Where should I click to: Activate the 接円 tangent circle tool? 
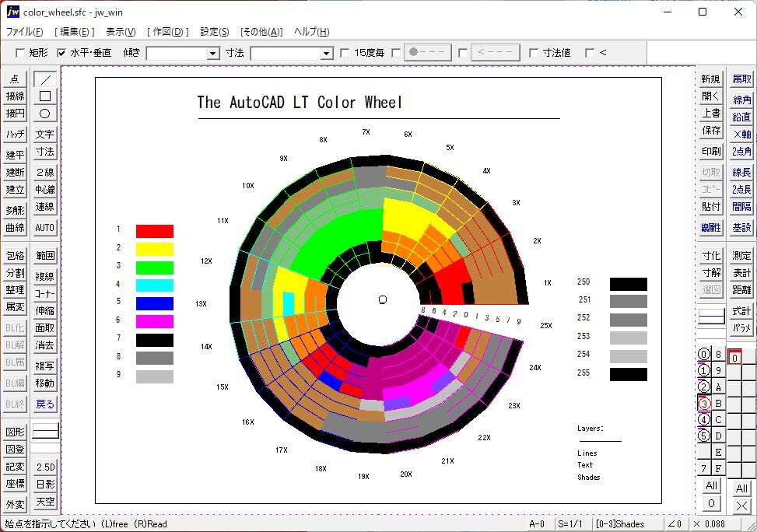coord(15,114)
